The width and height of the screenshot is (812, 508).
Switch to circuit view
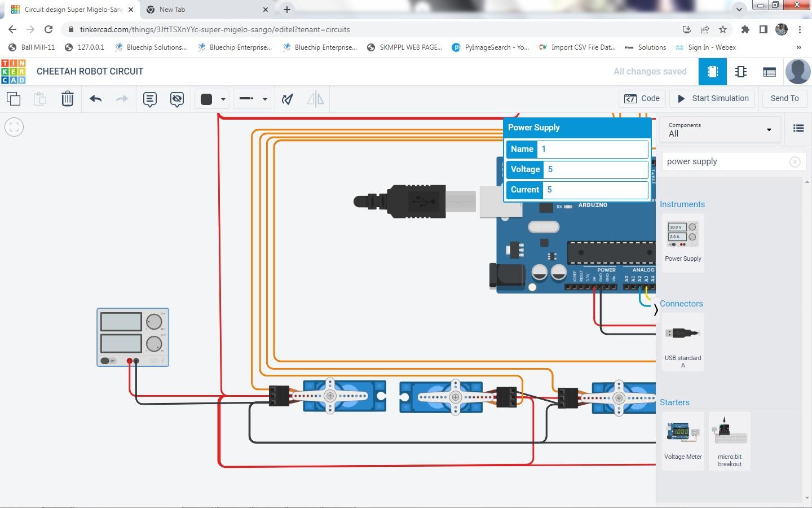click(x=712, y=72)
